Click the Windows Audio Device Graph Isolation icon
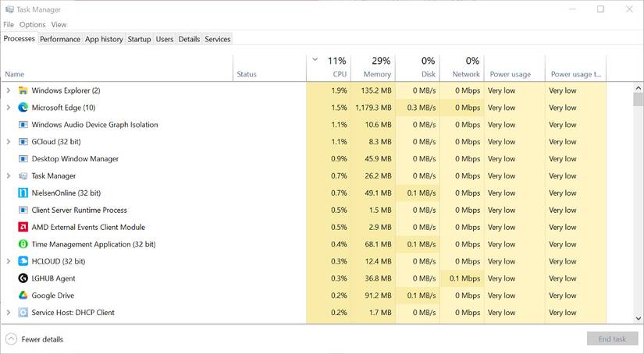644x354 pixels. click(23, 125)
